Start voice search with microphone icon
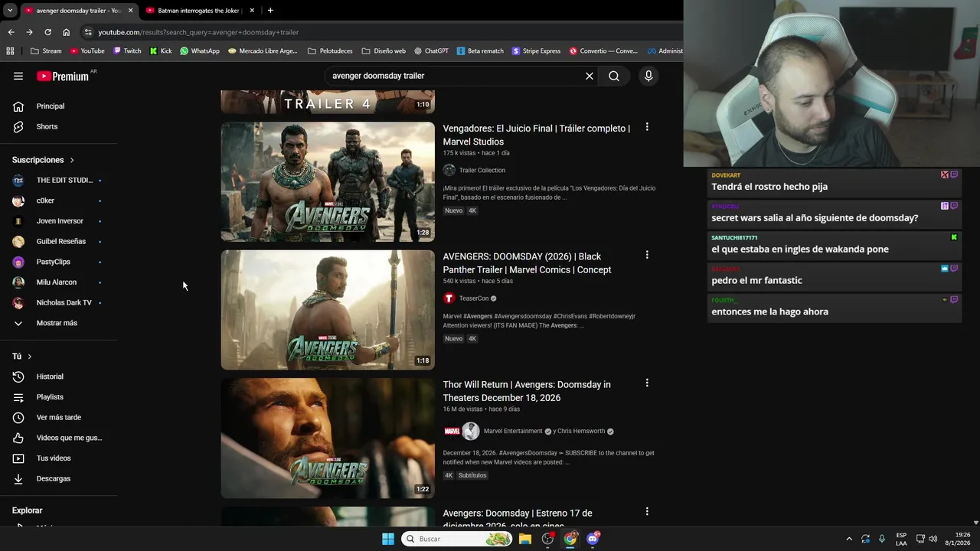 648,76
